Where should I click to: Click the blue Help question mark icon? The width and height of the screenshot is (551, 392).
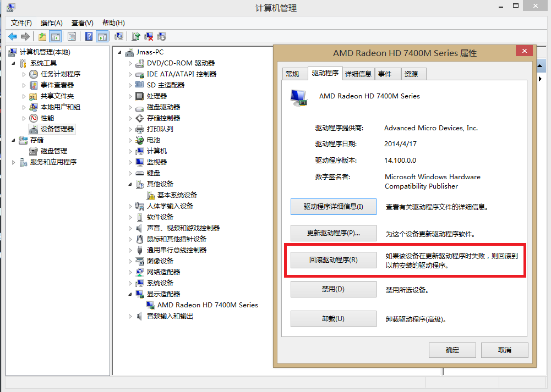(x=89, y=36)
